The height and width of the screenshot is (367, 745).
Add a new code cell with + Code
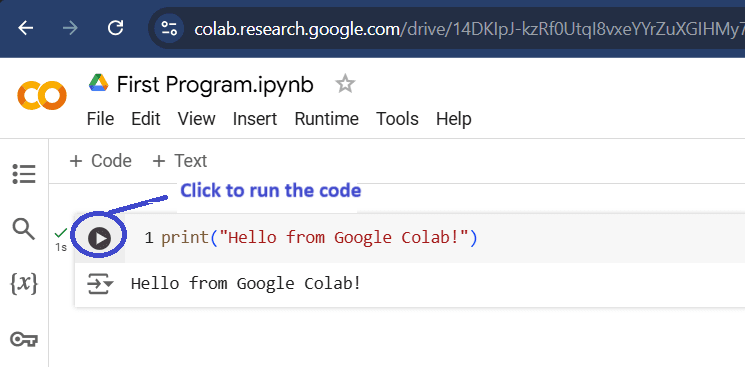click(x=100, y=161)
